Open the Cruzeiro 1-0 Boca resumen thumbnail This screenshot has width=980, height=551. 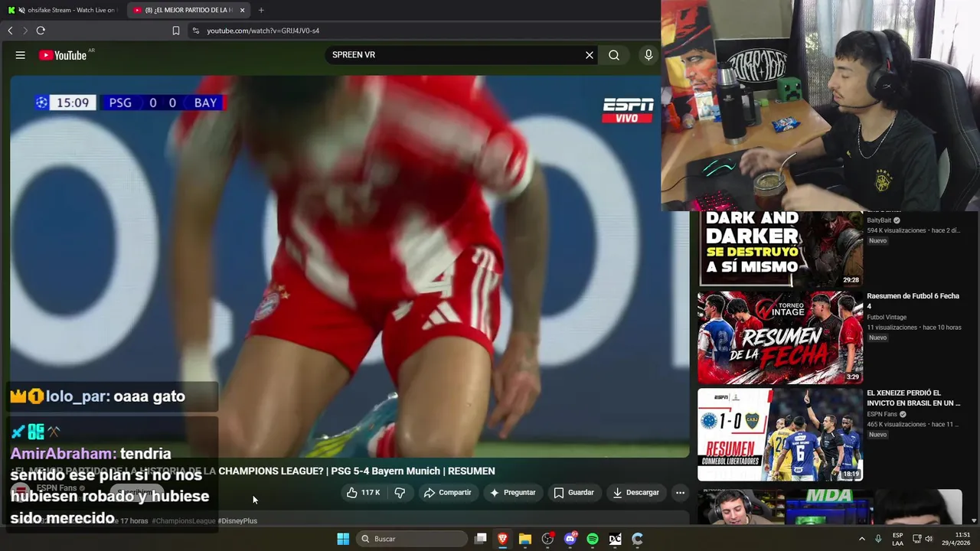pyautogui.click(x=780, y=435)
